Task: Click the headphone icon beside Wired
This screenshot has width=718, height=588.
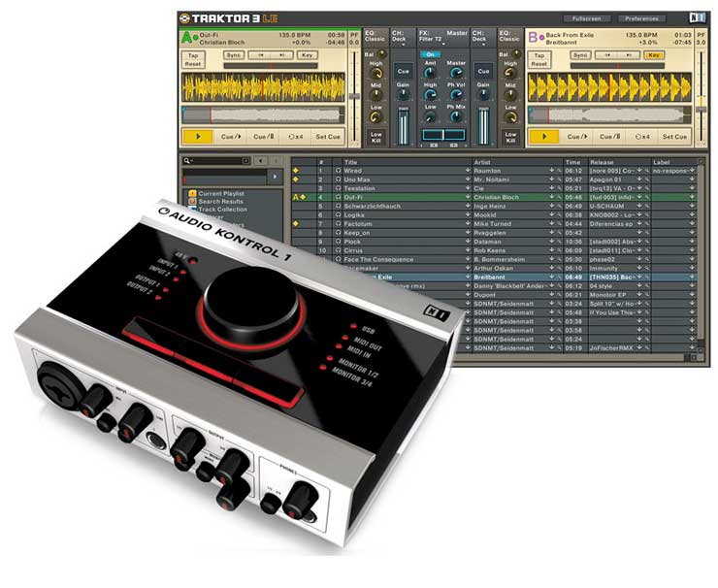Action: (x=338, y=171)
